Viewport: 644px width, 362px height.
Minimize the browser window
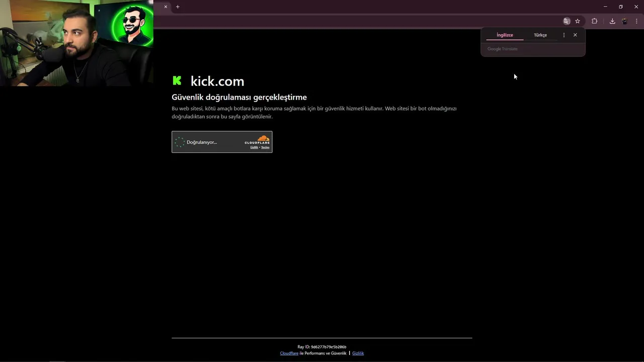pyautogui.click(x=605, y=7)
